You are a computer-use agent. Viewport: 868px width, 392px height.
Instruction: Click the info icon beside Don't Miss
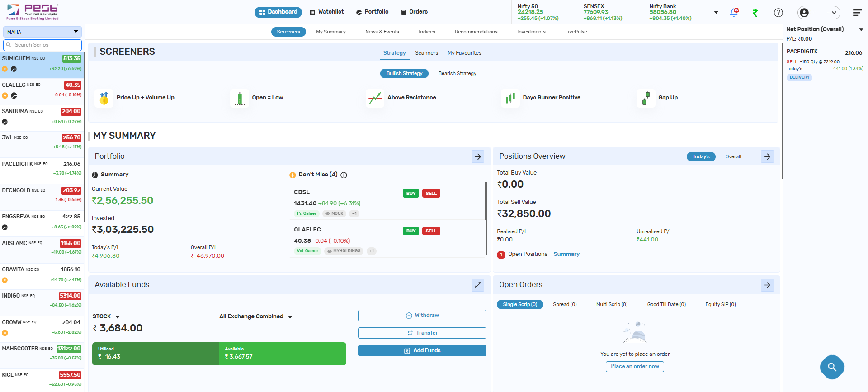pos(344,175)
